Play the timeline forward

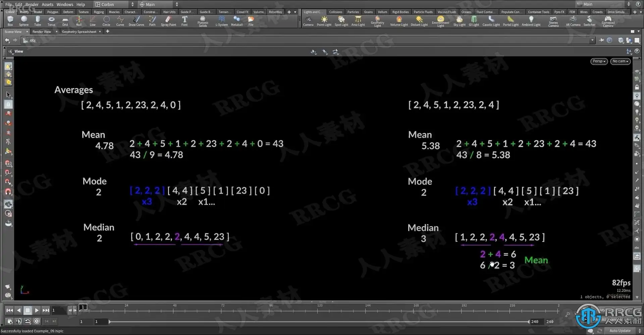pyautogui.click(x=37, y=310)
